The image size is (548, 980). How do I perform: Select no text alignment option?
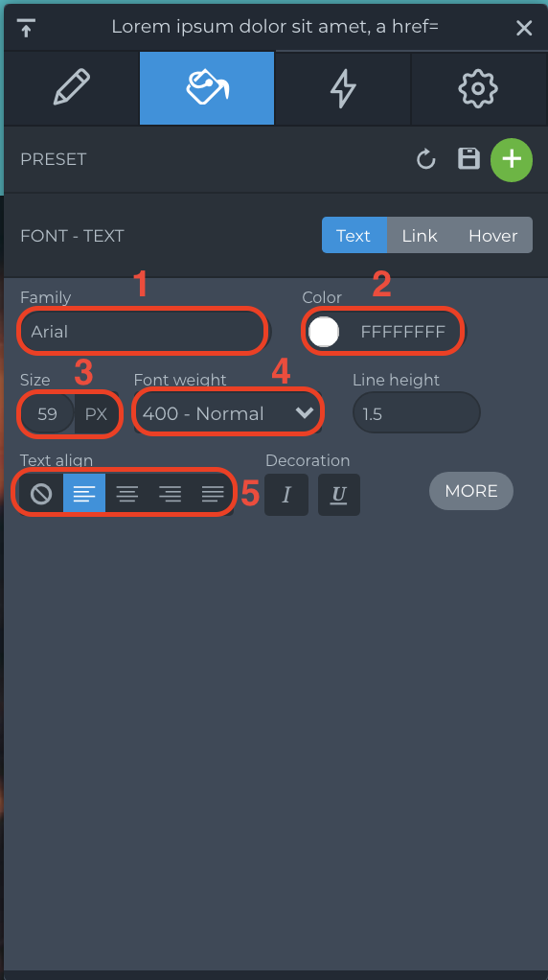[41, 495]
